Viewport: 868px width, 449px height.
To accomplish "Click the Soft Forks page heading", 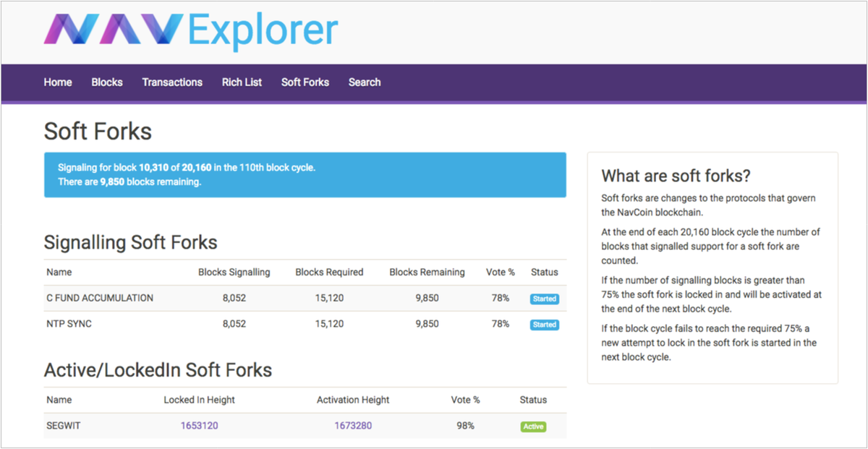I will [x=98, y=132].
